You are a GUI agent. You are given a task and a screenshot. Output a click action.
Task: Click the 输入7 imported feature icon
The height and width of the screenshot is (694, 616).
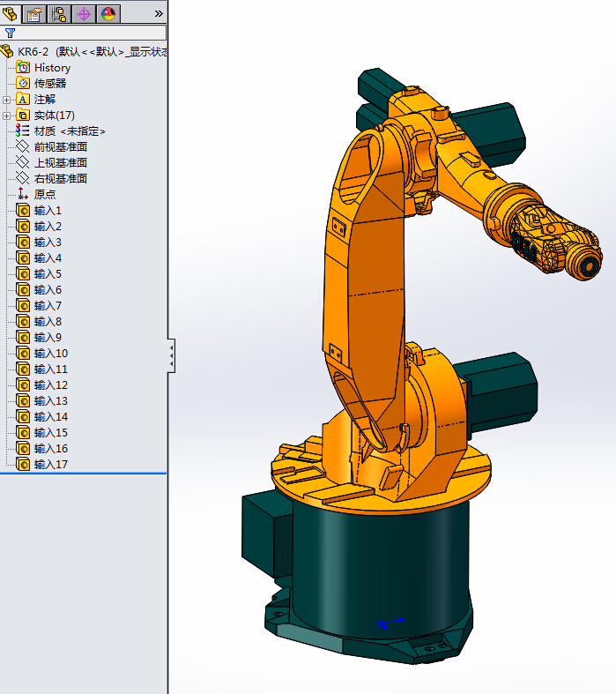(23, 305)
